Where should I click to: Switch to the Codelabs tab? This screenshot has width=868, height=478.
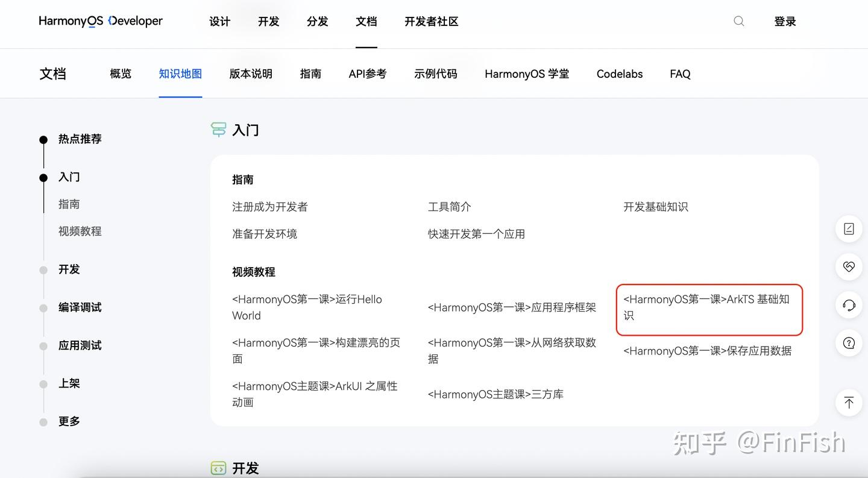click(x=619, y=74)
